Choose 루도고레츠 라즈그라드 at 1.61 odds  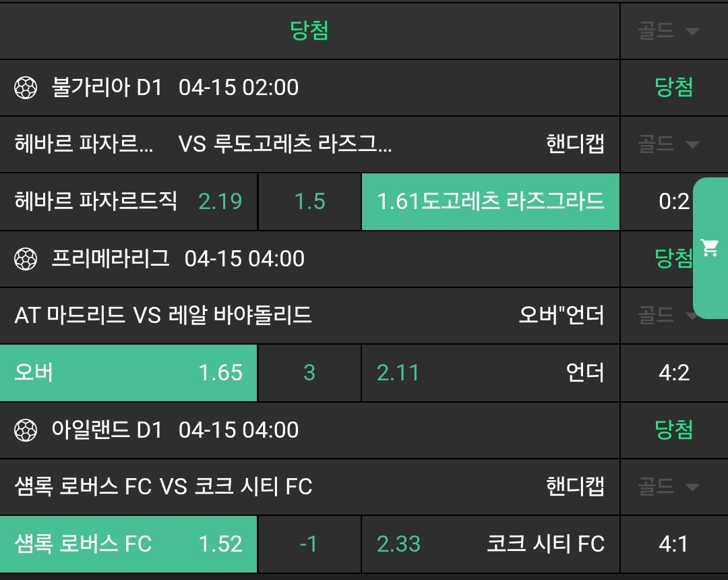pos(490,202)
